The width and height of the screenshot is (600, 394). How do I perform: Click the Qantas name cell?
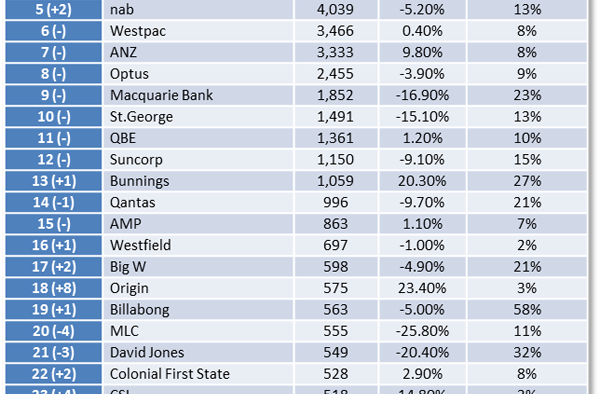[x=198, y=202]
